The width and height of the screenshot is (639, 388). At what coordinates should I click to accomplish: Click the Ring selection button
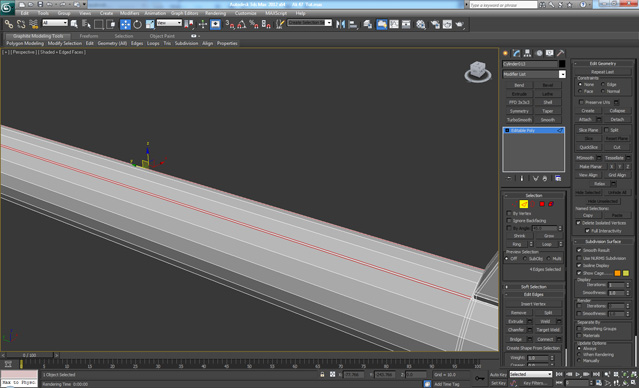516,244
